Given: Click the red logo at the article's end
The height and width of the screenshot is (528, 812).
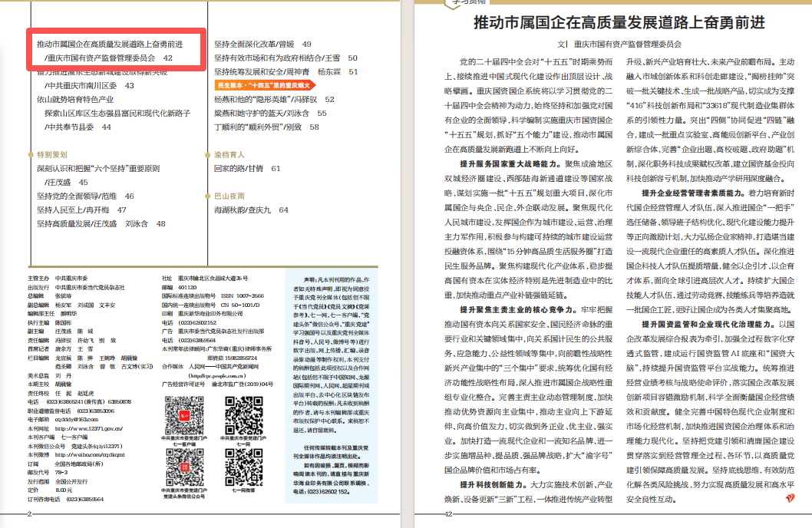Looking at the screenshot, I should pyautogui.click(x=791, y=499).
